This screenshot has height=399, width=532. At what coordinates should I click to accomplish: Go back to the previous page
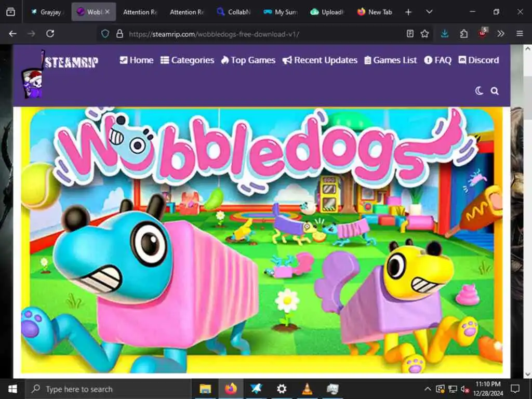coord(12,34)
